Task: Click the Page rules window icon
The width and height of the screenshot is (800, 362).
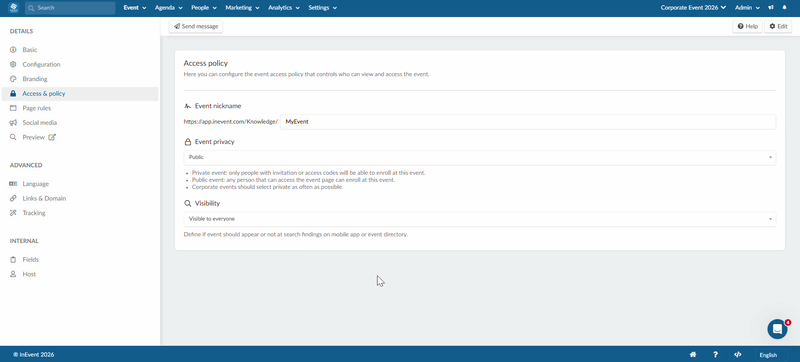Action: [13, 108]
